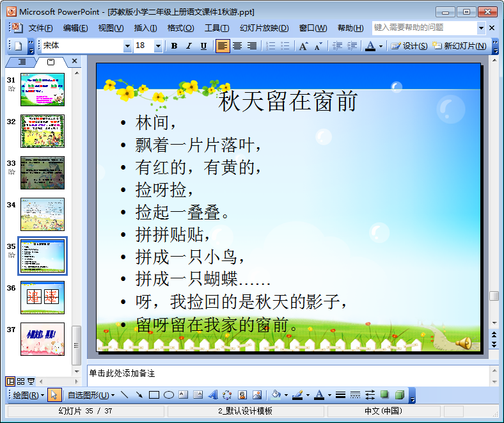Insert a horizontal text box
Screen dimensions: 504x423
[183, 395]
